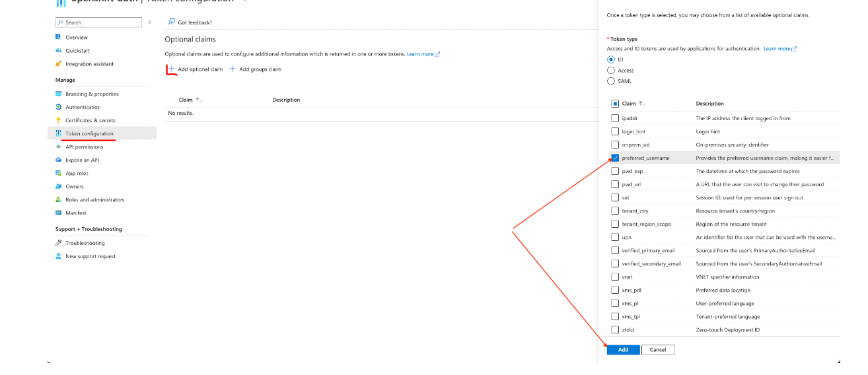Click the Integration assistant rocket icon
Viewport: 868px width, 375px height.
pyautogui.click(x=59, y=64)
